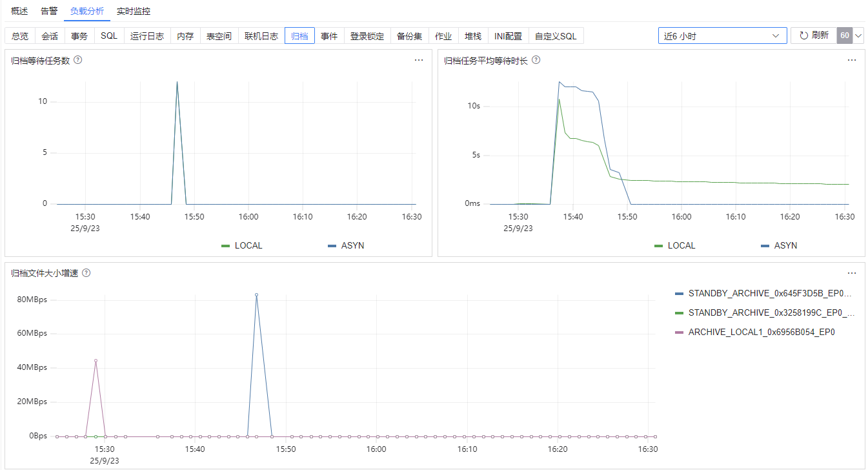The width and height of the screenshot is (868, 470).
Task: Open the 作业 sub-tab
Action: [x=443, y=36]
